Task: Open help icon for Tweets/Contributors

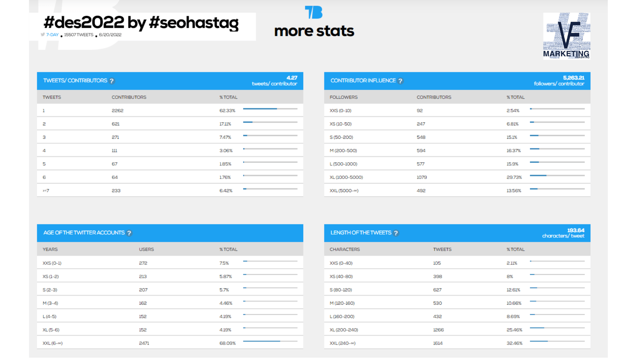Action: tap(112, 81)
